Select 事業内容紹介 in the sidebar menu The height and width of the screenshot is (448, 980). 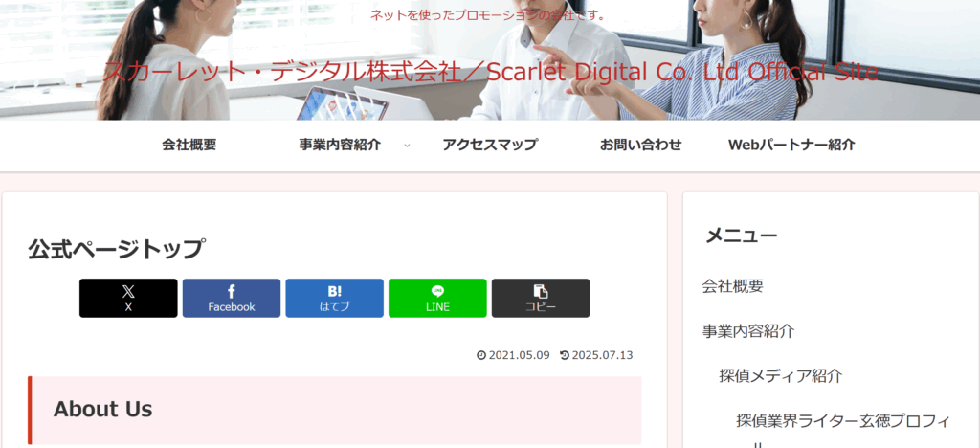(748, 330)
